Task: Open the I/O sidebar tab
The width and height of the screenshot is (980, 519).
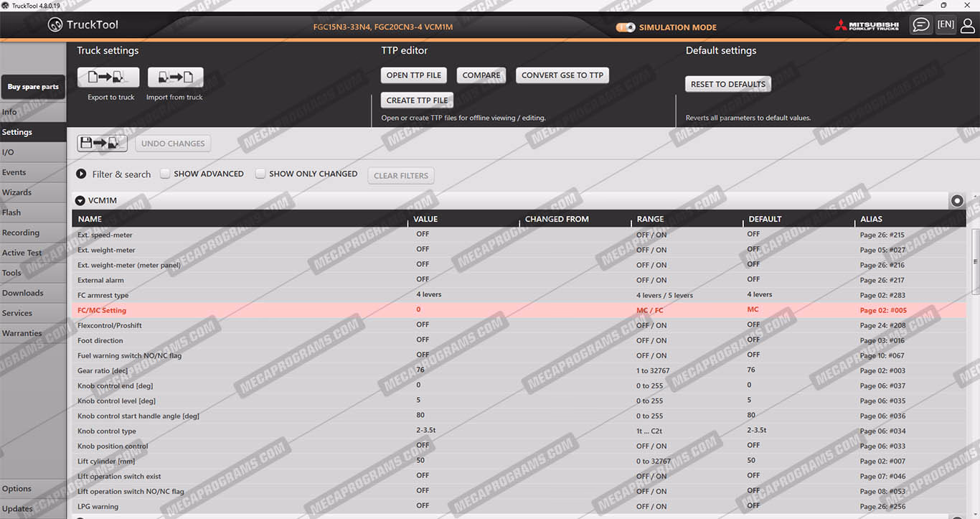Action: coord(33,152)
